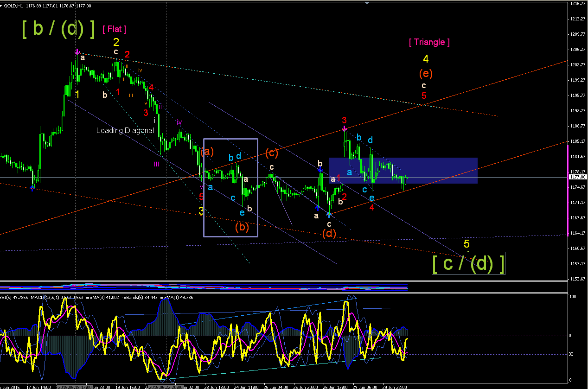Screen dimensions: 588x389
Task: Select the white c label below orange (e)
Action: (x=423, y=85)
